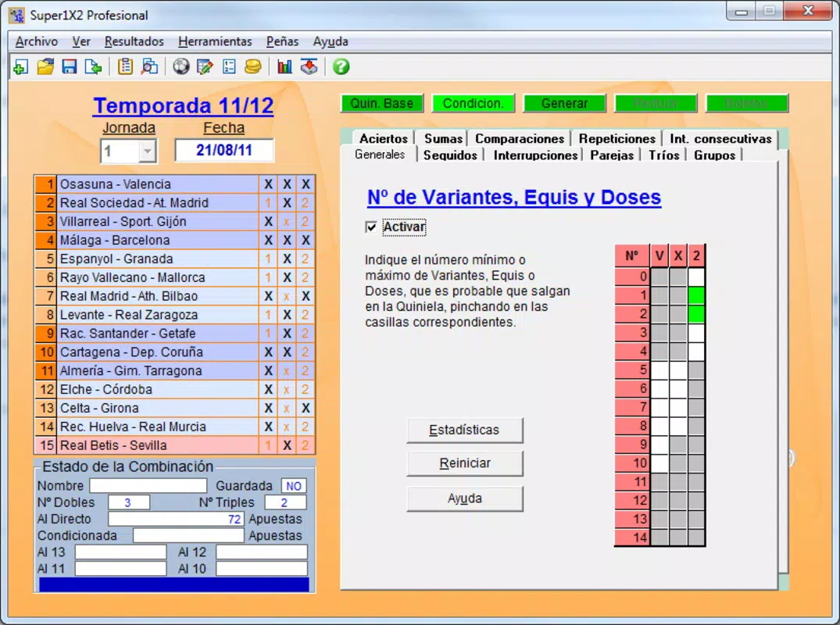Screen dimensions: 840x625
Task: Click the red download arrow icon
Action: tap(309, 67)
